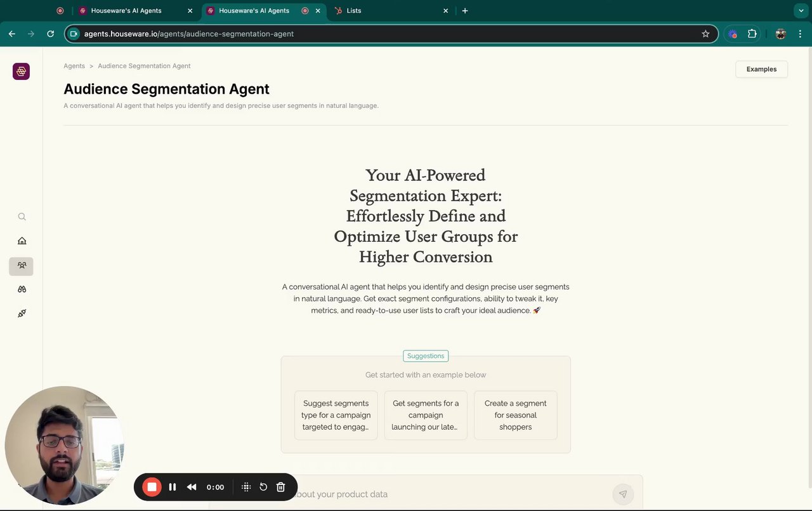This screenshot has height=511, width=812.
Task: Click the browser forward arrow
Action: pyautogui.click(x=31, y=34)
